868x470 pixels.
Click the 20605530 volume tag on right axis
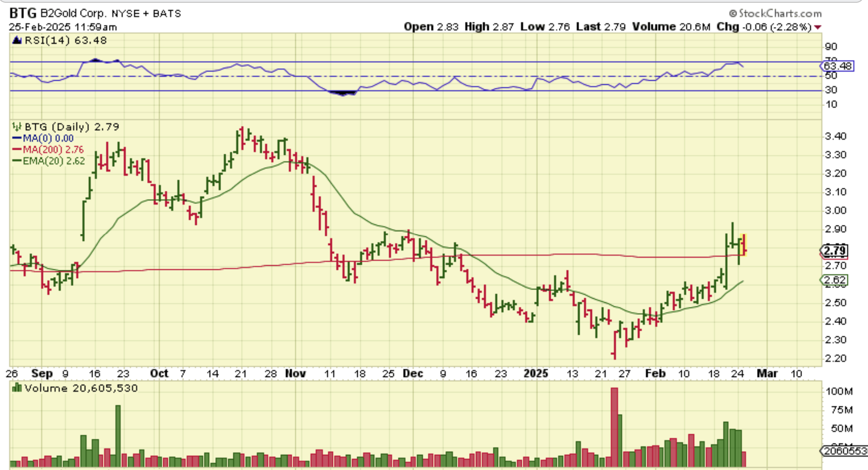coord(844,451)
